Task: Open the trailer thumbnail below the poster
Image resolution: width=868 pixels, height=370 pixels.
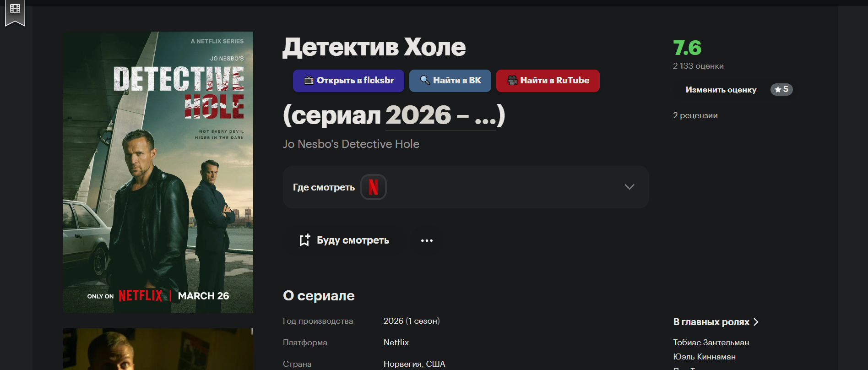Action: pos(158,349)
